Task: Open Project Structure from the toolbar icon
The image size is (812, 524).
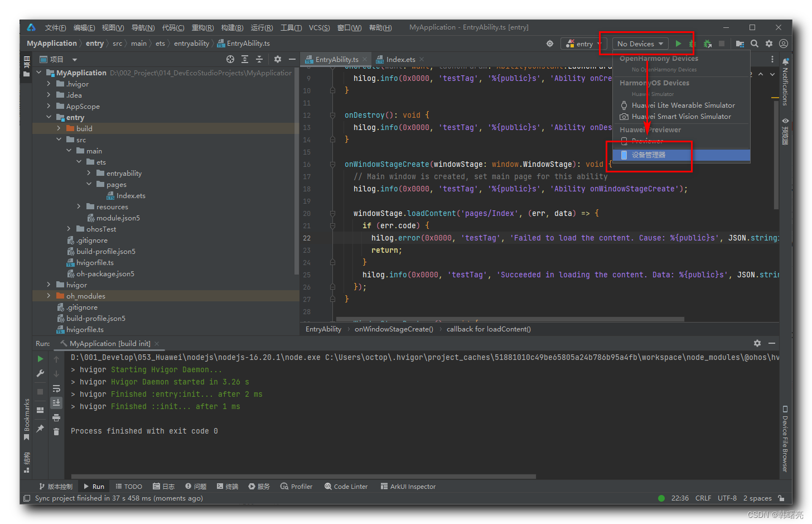Action: pyautogui.click(x=740, y=44)
